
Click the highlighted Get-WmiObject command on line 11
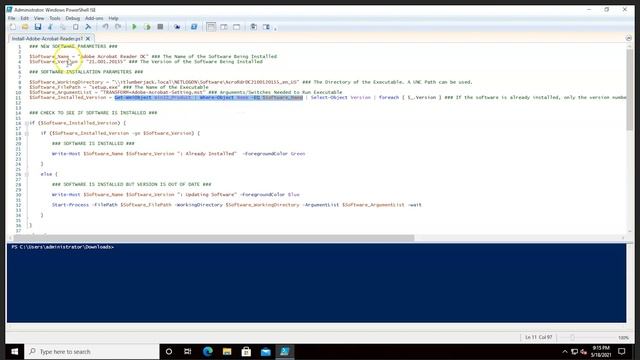(209, 98)
